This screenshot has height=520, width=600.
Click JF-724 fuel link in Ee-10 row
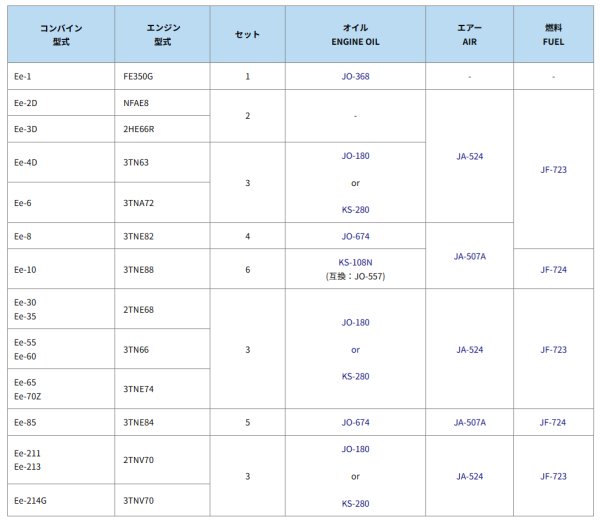553,269
